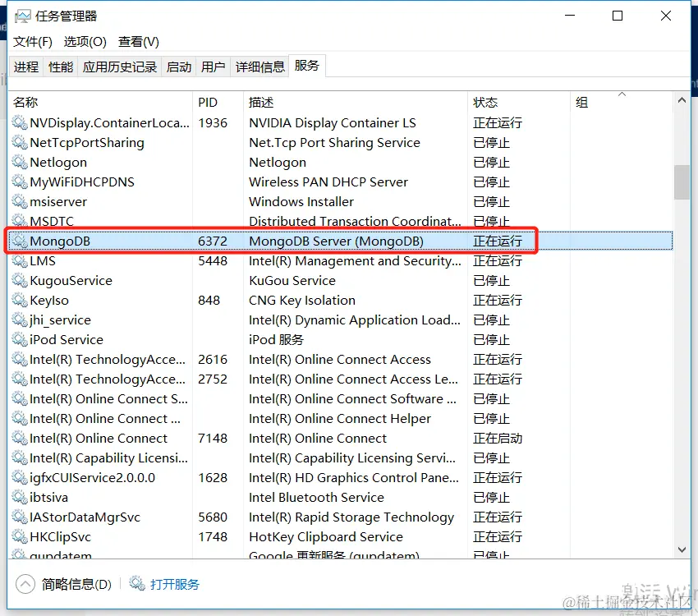Screen dimensions: 698x616
Task: Click the Task Manager title bar icon
Action: click(22, 16)
